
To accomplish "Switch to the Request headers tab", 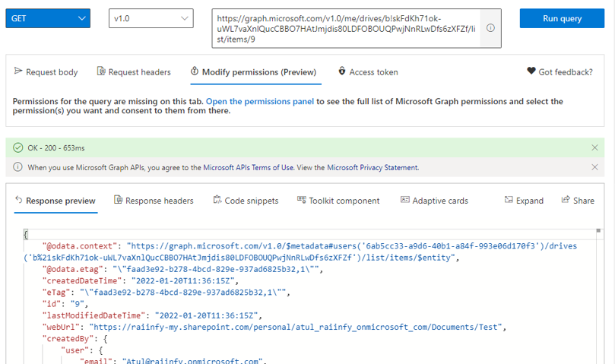I will 134,72.
